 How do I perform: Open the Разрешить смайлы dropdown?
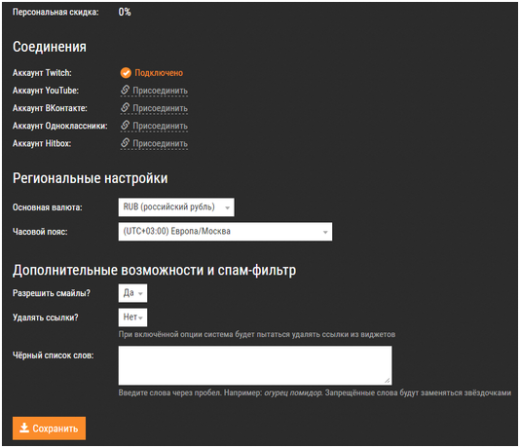click(133, 293)
